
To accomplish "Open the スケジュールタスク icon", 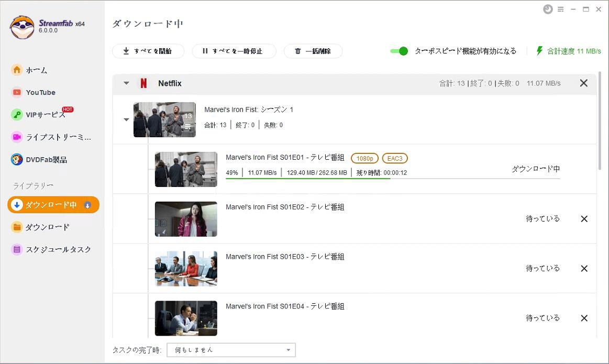I will pyautogui.click(x=17, y=249).
